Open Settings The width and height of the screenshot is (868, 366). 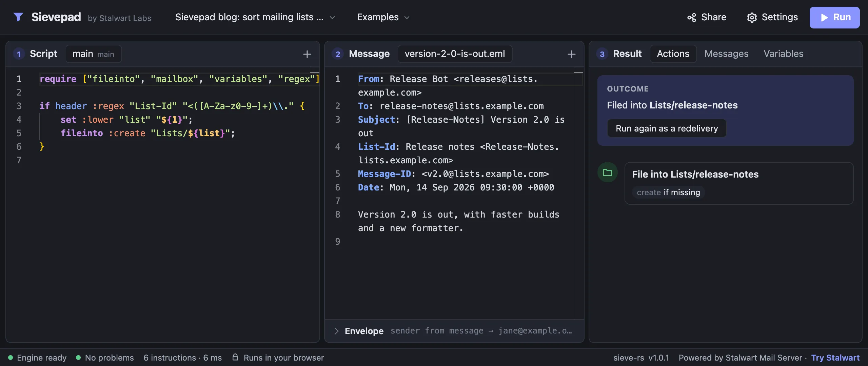(x=772, y=17)
